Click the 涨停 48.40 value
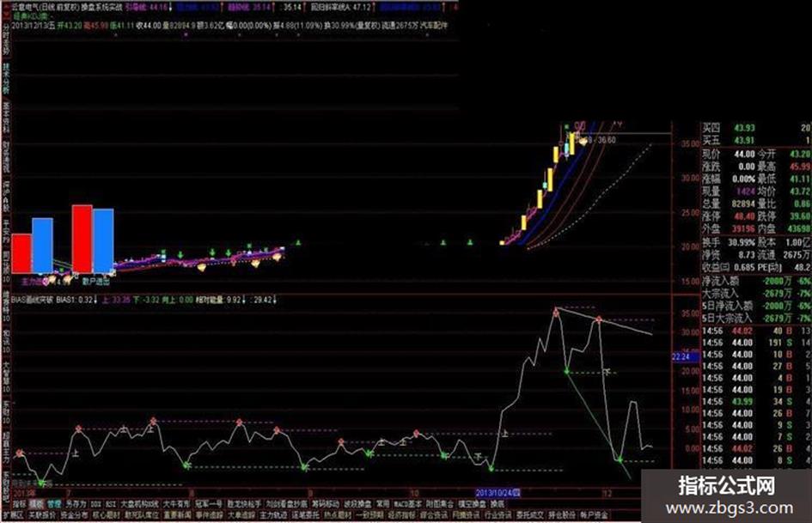Screen dimensions: 812x523 [744, 216]
